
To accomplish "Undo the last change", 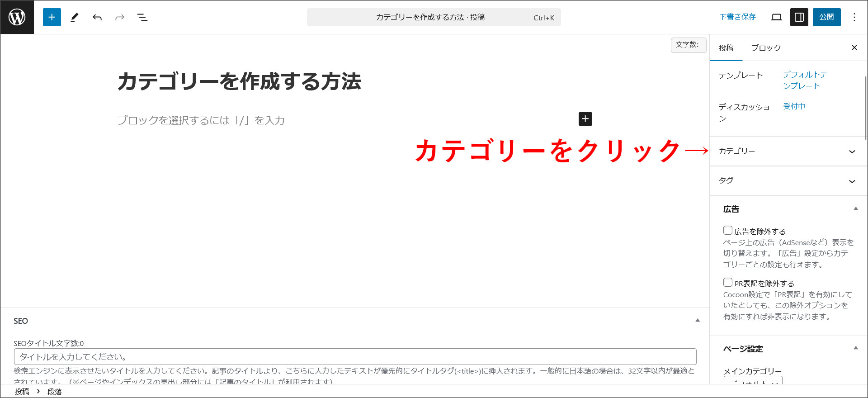I will tap(97, 17).
